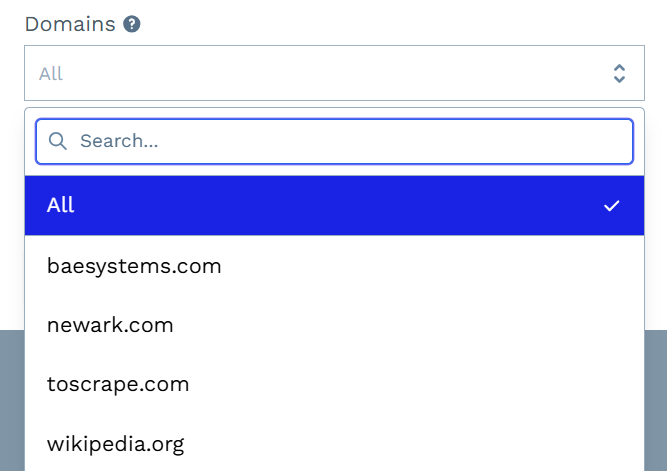Choose baesystems.com from the domain list
Screen dimensions: 667x471
(134, 266)
